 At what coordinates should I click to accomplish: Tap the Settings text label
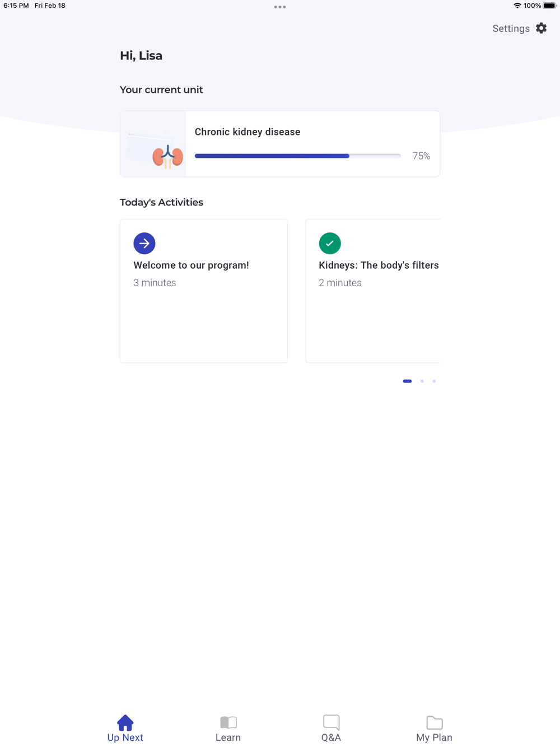(x=511, y=29)
